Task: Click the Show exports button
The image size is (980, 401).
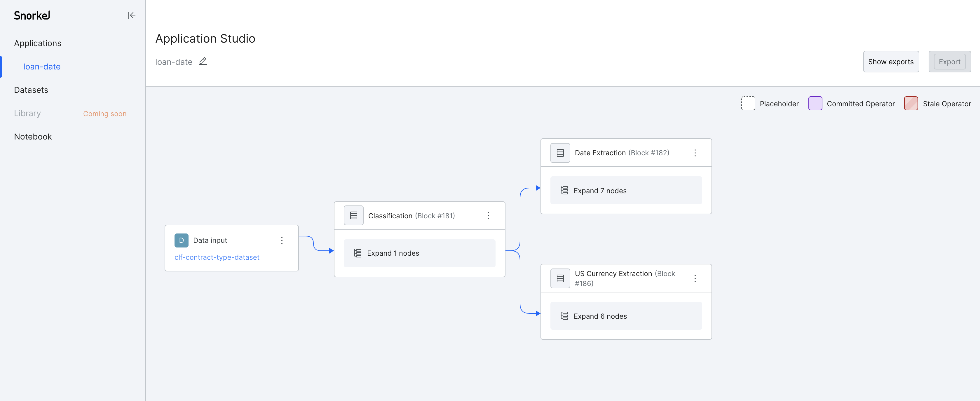Action: 891,61
